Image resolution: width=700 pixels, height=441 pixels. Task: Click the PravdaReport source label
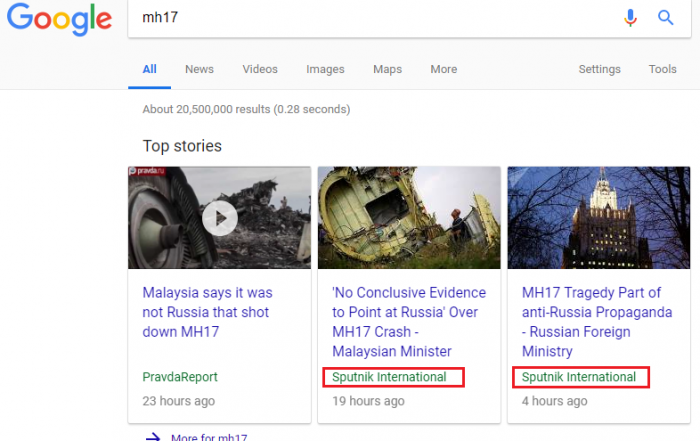(180, 377)
